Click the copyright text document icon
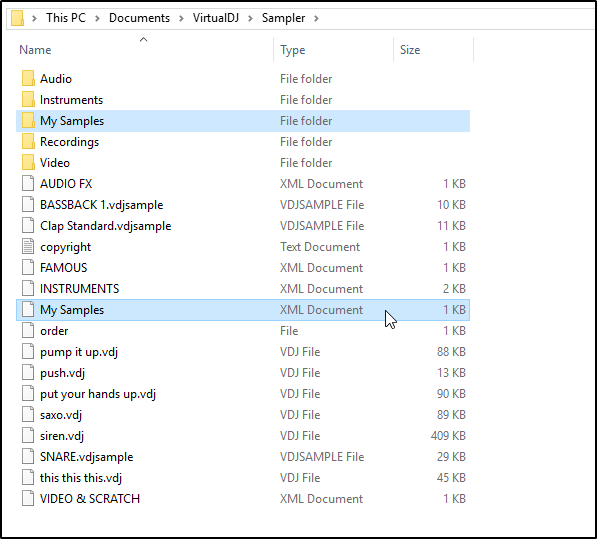 [28, 246]
